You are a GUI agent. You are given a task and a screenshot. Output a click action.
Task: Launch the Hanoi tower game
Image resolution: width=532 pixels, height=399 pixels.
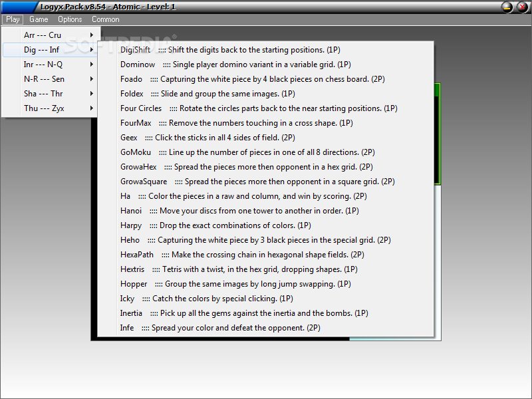265,210
